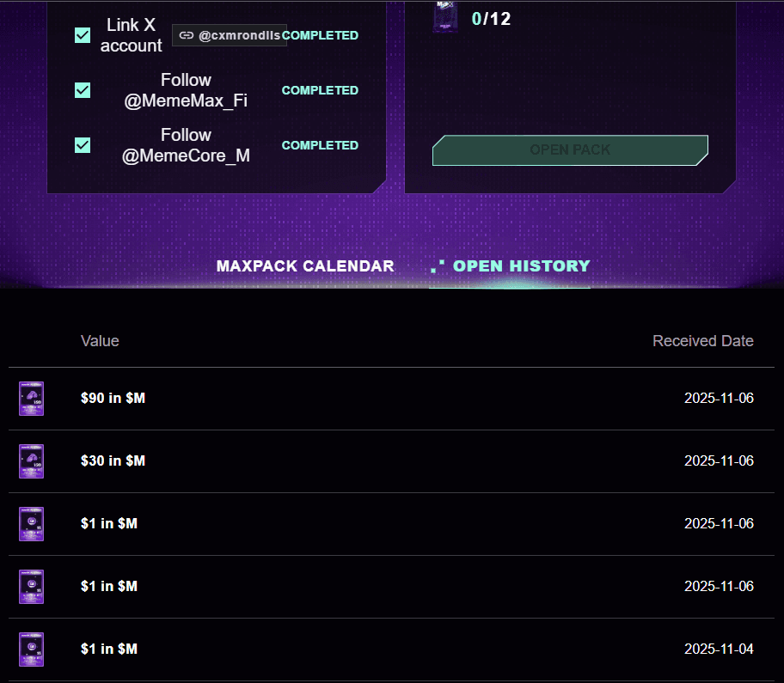Select the OPEN HISTORY tab label

(521, 266)
